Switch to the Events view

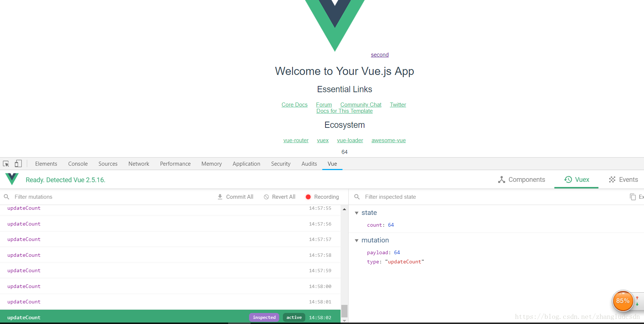tap(623, 180)
